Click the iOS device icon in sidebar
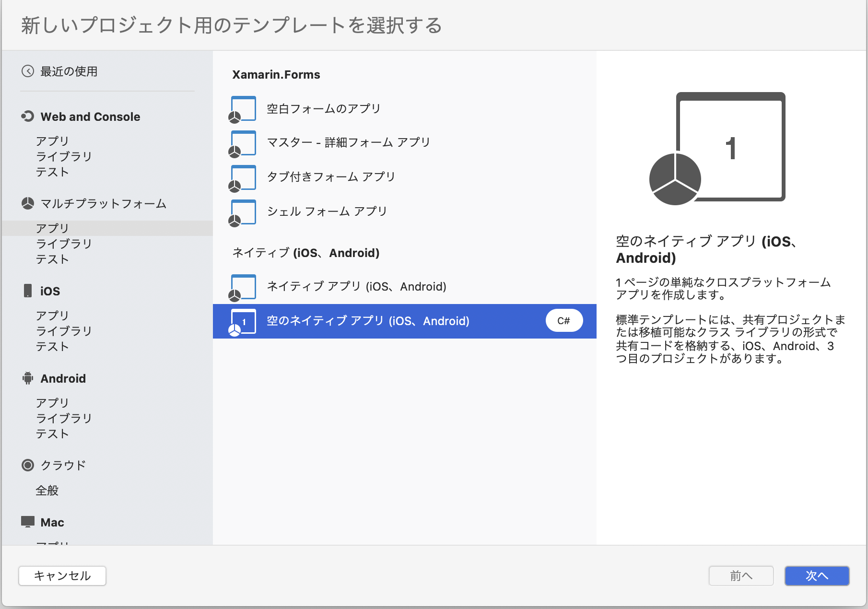The width and height of the screenshot is (868, 609). [27, 291]
